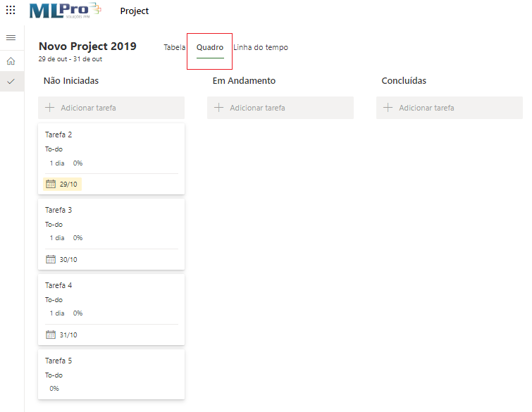Click the calendar icon on the Tarefa 2 card
Screen dimensions: 532x412
[x=51, y=184]
